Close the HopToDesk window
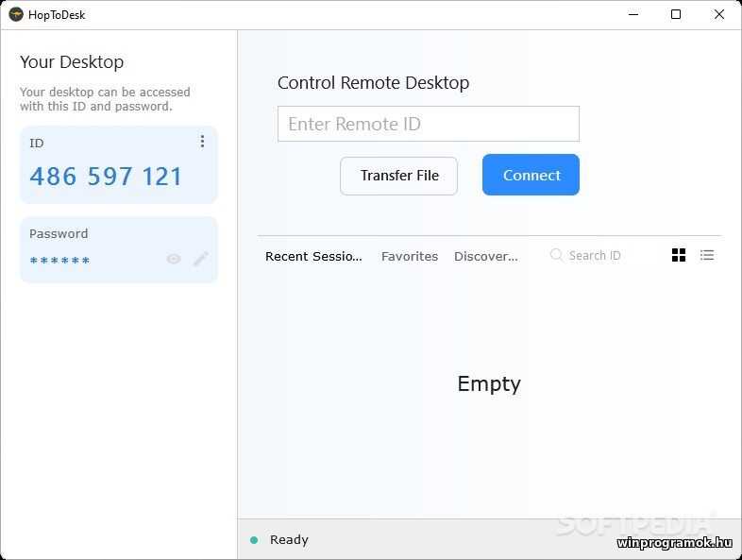 pos(719,14)
